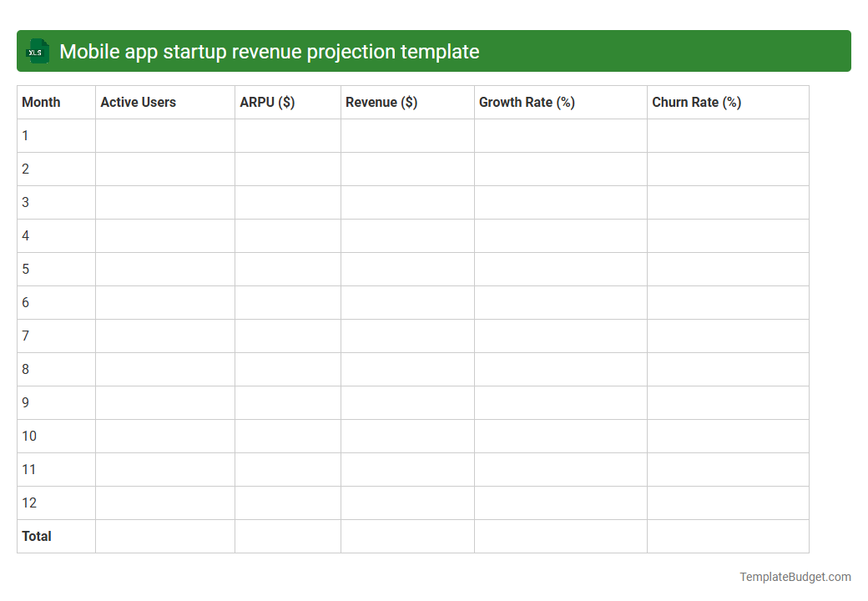Screen dimensions: 868x601
Task: Select the ARPU ($) column header
Action: pyautogui.click(x=266, y=102)
